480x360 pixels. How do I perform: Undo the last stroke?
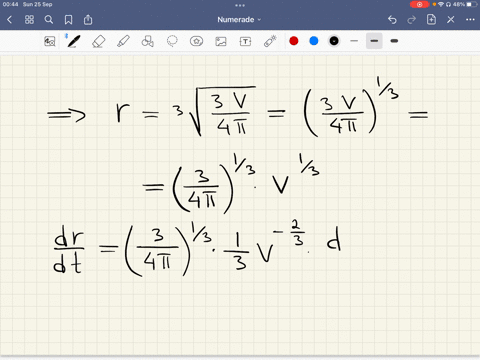click(x=392, y=20)
